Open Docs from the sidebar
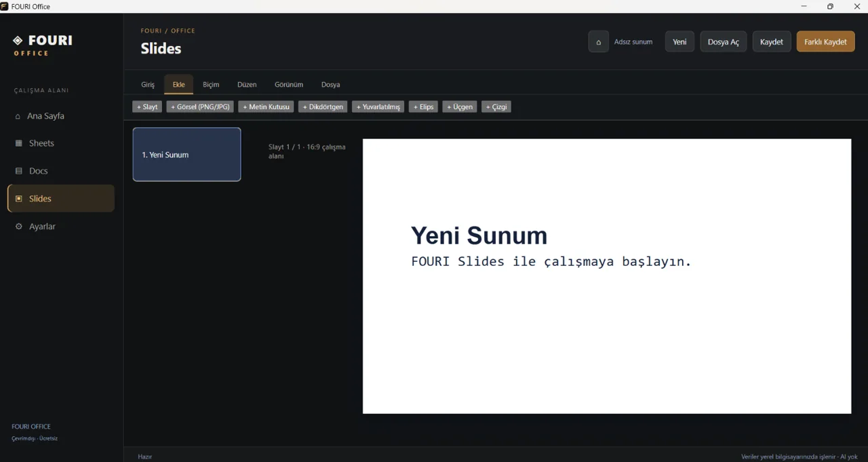868x462 pixels. pos(61,171)
